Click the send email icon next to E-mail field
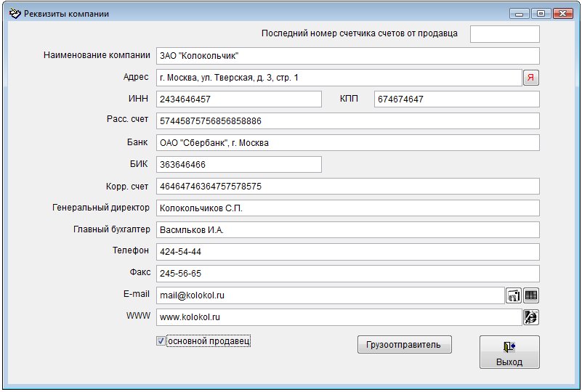Image resolution: width=582 pixels, height=392 pixels. (x=514, y=295)
